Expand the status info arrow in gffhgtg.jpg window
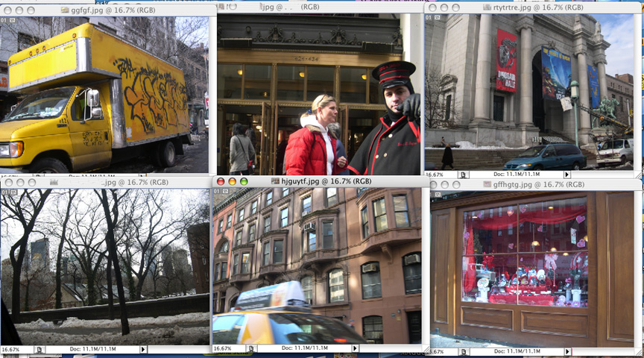 coord(566,351)
